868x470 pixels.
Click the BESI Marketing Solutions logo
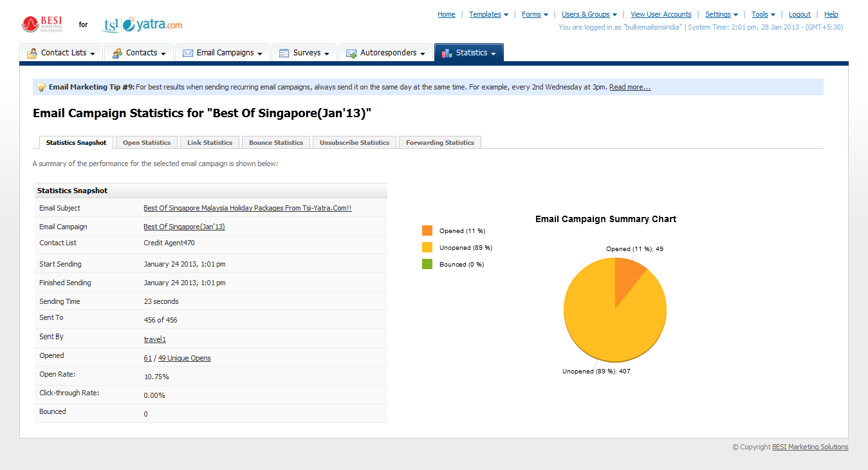42,24
